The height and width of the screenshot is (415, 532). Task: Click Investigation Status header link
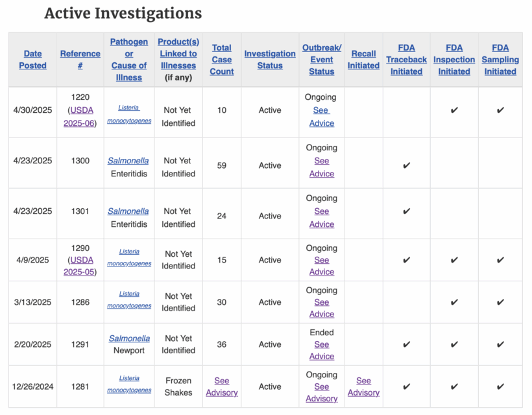pos(270,60)
